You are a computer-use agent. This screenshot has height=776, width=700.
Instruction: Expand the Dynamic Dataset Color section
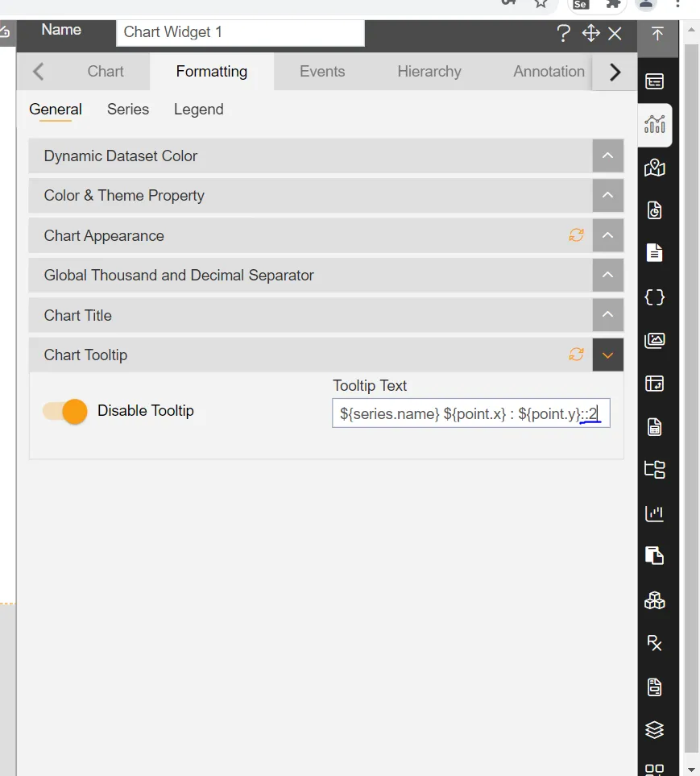coord(607,156)
